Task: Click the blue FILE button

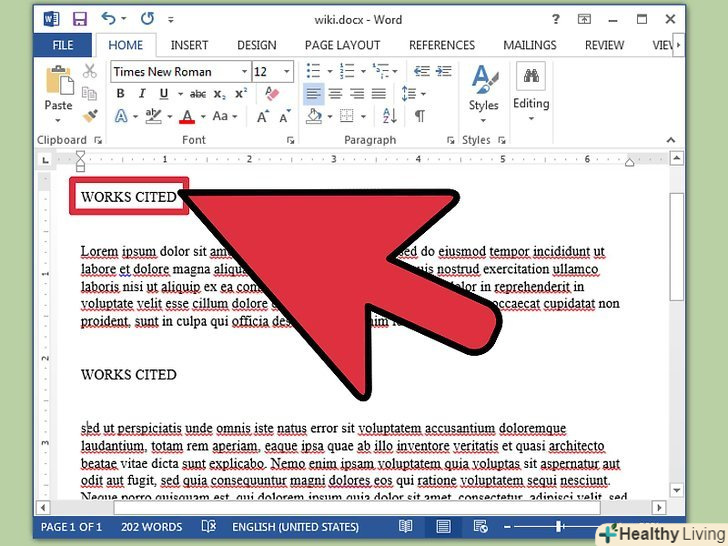Action: coord(62,45)
